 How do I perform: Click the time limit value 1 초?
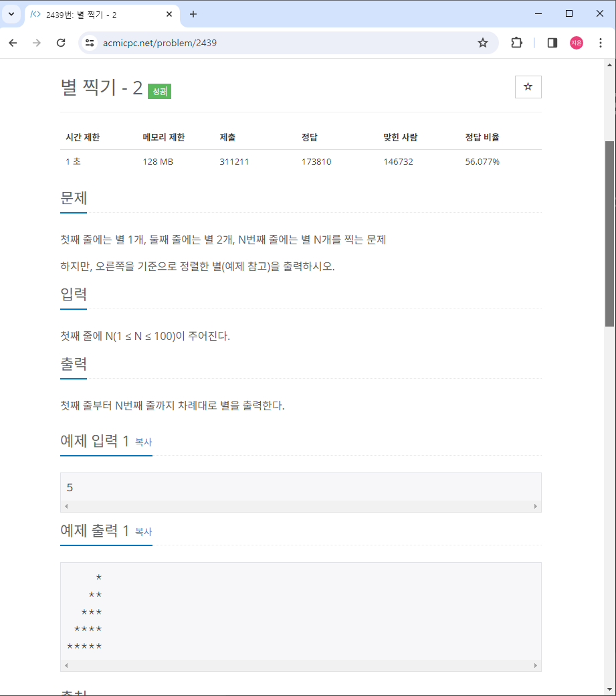73,161
